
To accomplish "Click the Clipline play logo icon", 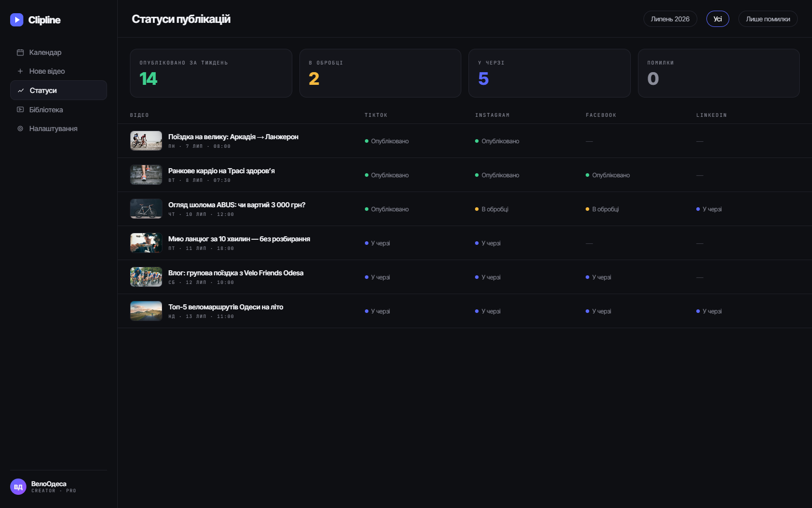I will click(17, 20).
